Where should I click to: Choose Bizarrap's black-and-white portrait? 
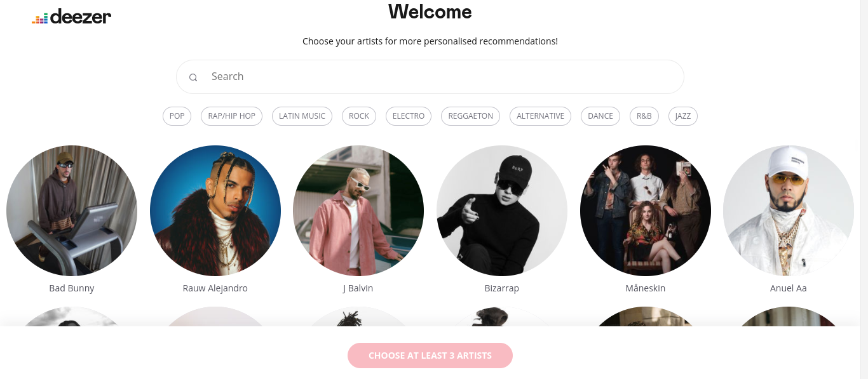502,211
